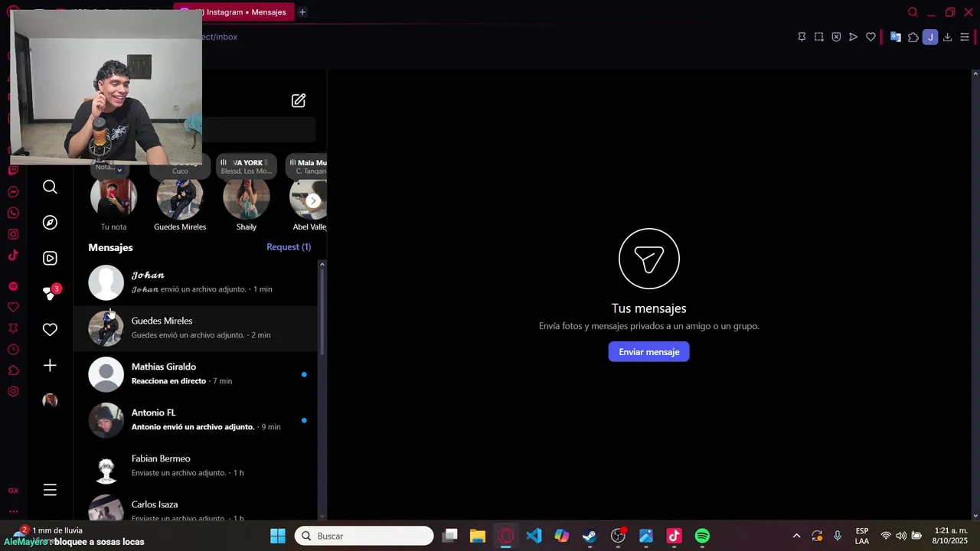The image size is (980, 551).
Task: Toggle the ad blocker shield icon
Action: tap(836, 37)
